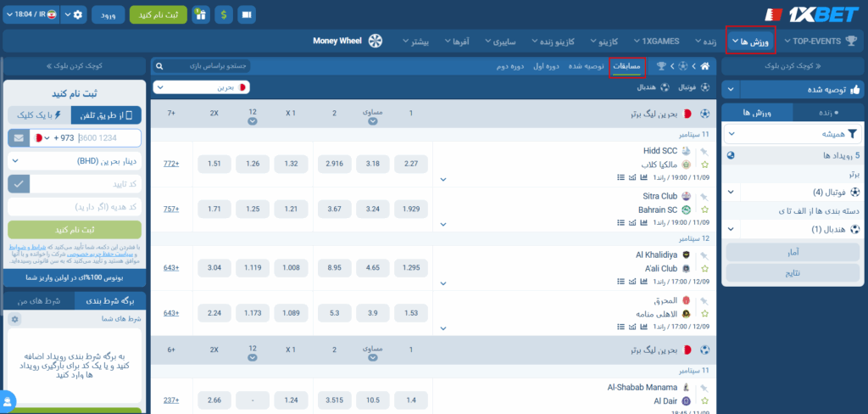The image size is (868, 414).
Task: Click the soccer ball icon in the breadcrumb
Action: coord(683,66)
